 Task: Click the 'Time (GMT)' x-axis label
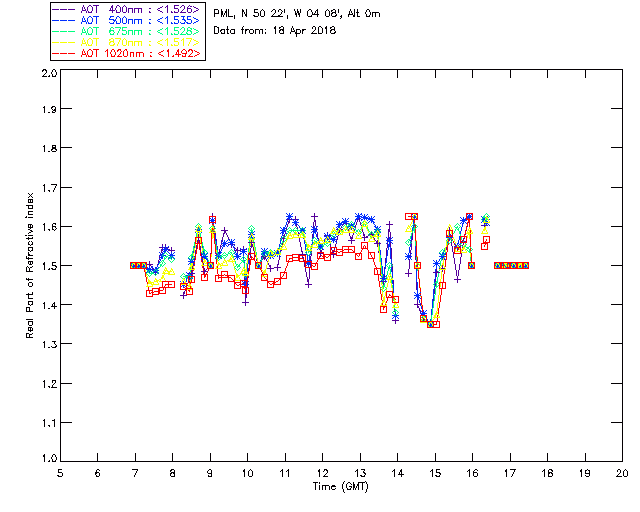coord(340,487)
